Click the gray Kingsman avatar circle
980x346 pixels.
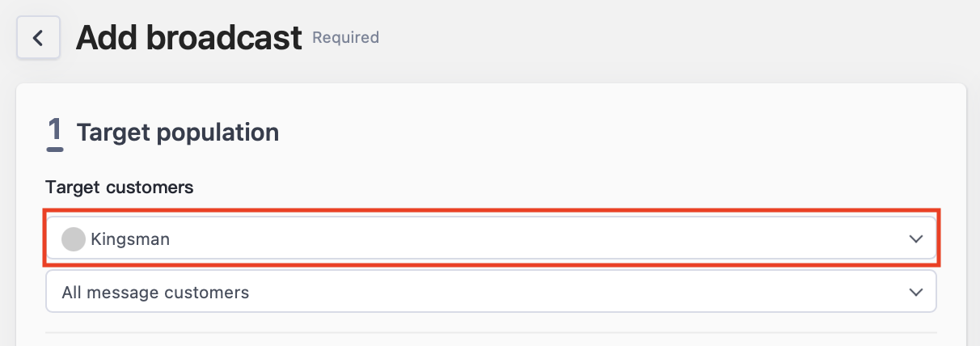coord(74,239)
